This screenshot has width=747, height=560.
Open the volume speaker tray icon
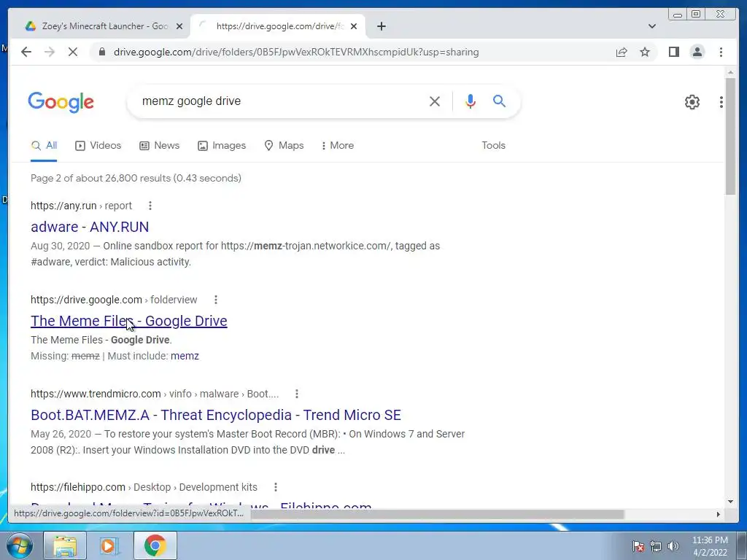pos(673,546)
